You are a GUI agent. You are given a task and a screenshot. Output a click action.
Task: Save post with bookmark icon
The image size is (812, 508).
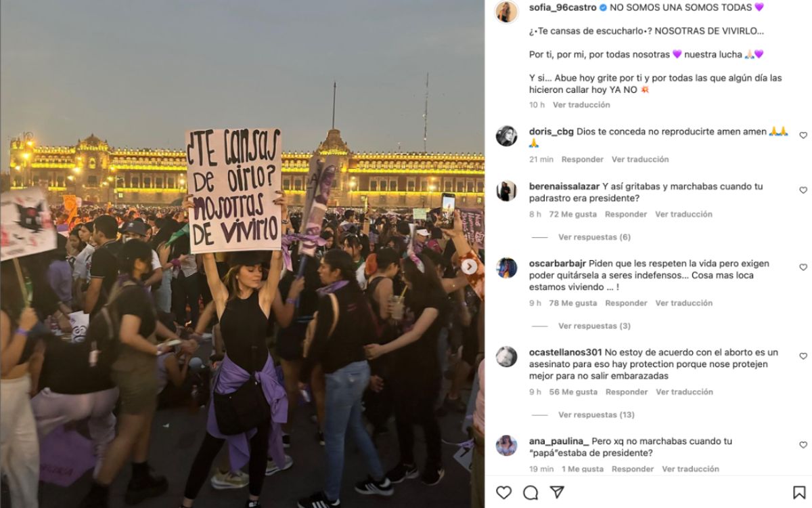point(799,492)
